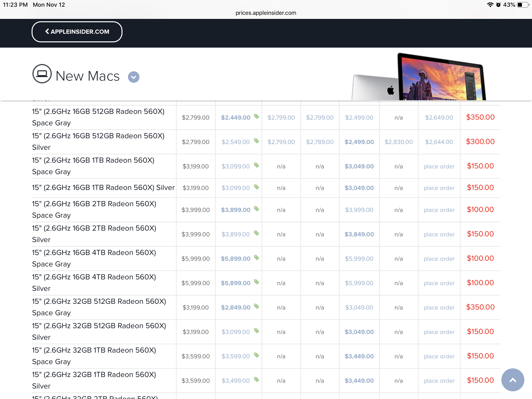Click place order for 16GB 1TB Space Gray
The image size is (532, 399).
click(439, 166)
